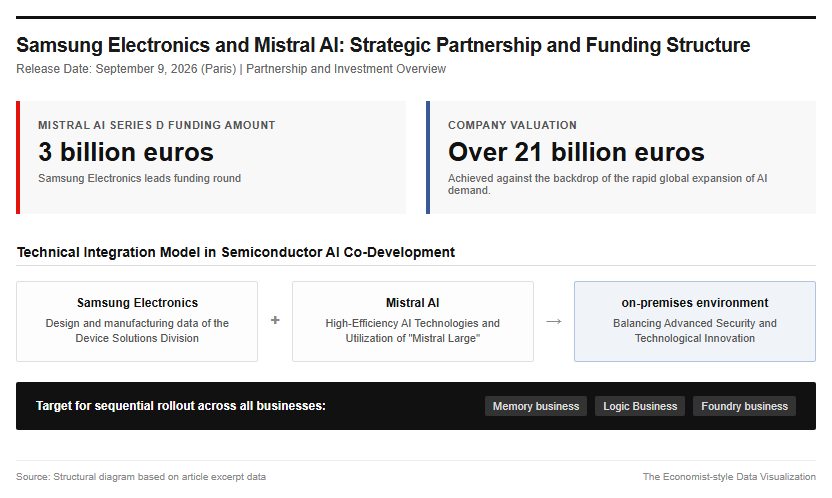Screen dimensions: 832x498
Task: Select the Foundry business tag
Action: [744, 406]
